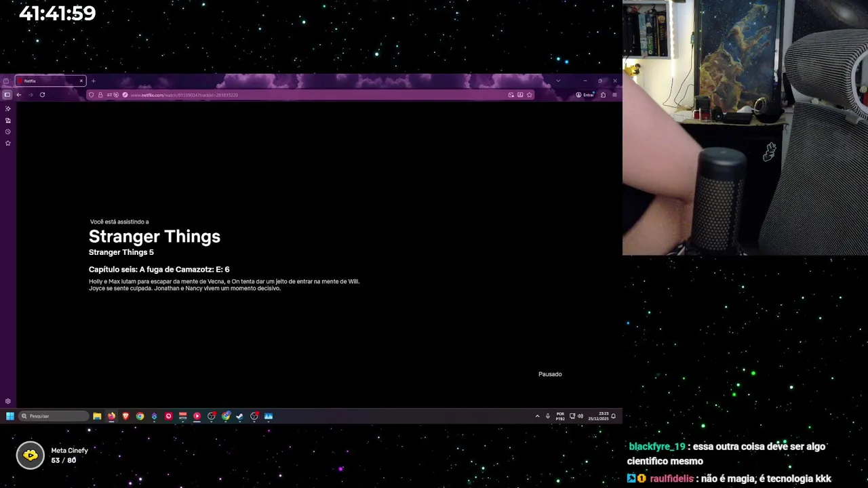Close the Netflix tab
This screenshot has width=868, height=488.
[81, 81]
